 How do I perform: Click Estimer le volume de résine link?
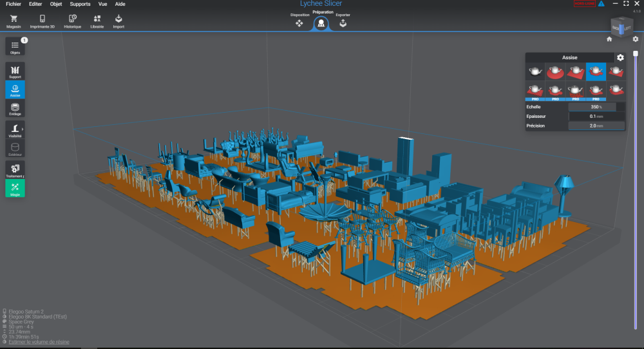point(39,342)
